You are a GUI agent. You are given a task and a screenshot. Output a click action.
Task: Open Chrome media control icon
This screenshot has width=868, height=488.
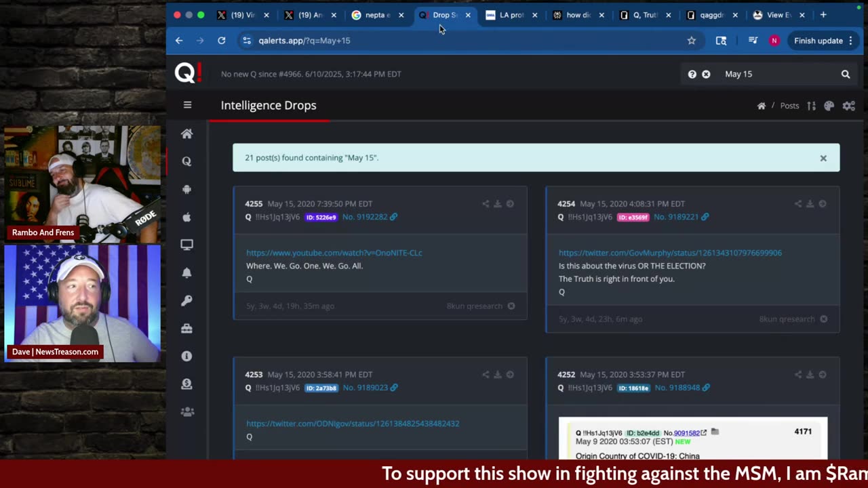753,41
